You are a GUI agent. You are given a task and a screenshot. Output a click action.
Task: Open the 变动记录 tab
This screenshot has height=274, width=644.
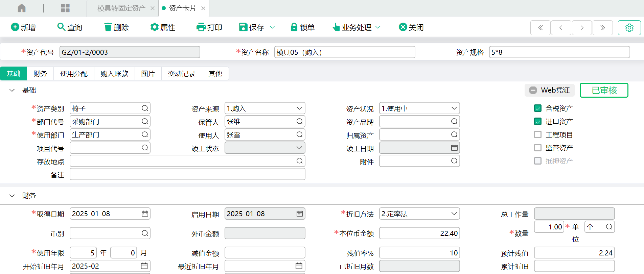tap(182, 74)
